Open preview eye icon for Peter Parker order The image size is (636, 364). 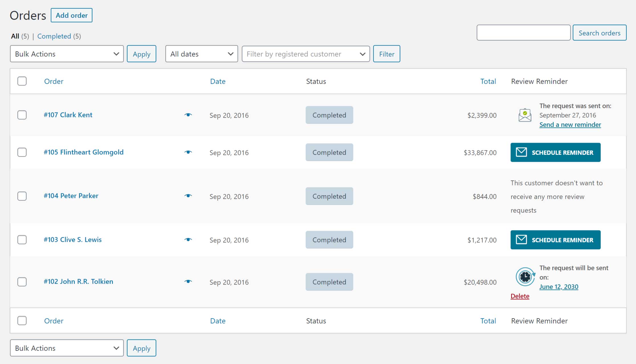[x=188, y=196]
